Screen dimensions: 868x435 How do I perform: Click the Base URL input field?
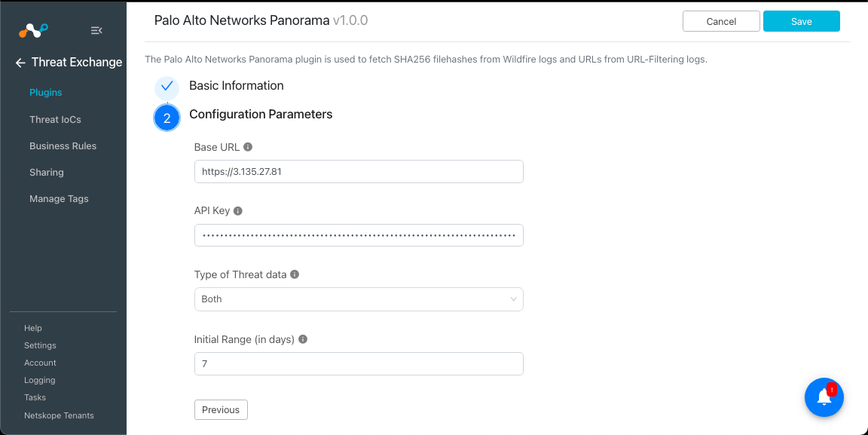pos(359,172)
